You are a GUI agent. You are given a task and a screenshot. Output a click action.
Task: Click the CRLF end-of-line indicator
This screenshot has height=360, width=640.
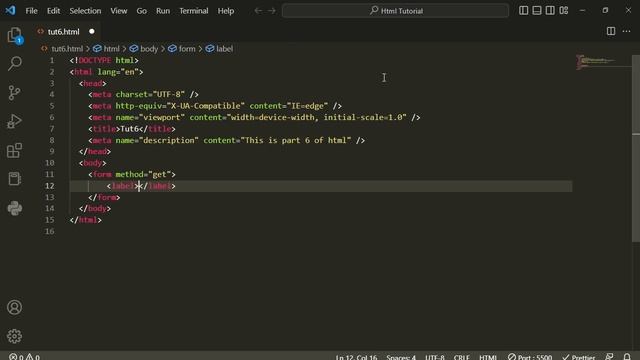(462, 357)
